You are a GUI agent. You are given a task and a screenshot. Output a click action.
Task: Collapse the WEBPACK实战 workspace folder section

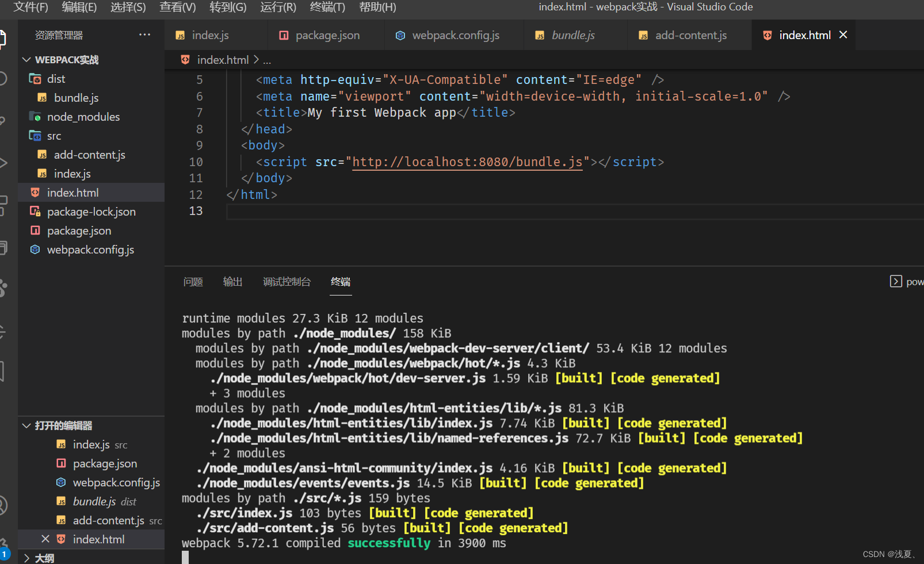point(91,60)
